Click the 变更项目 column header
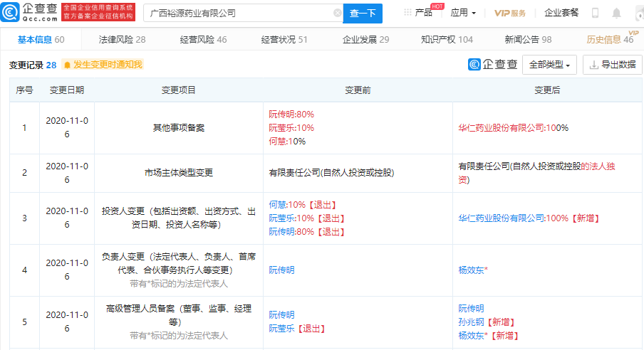 [x=178, y=90]
